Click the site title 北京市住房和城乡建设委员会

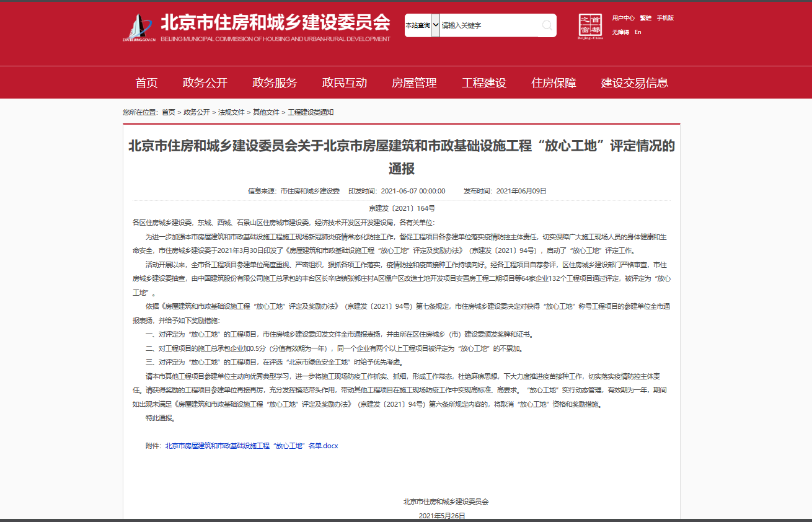point(275,22)
